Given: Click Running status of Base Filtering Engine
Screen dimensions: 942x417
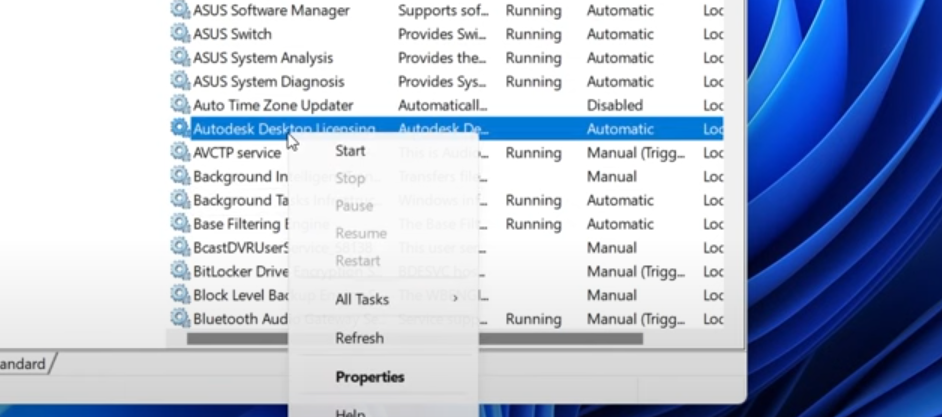Looking at the screenshot, I should [533, 224].
